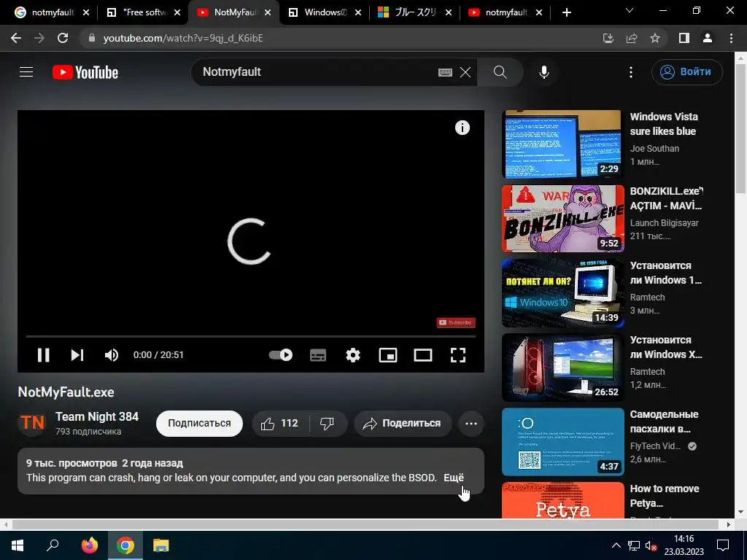
Task: Click the Subscribe watermark in the video
Action: pyautogui.click(x=456, y=322)
